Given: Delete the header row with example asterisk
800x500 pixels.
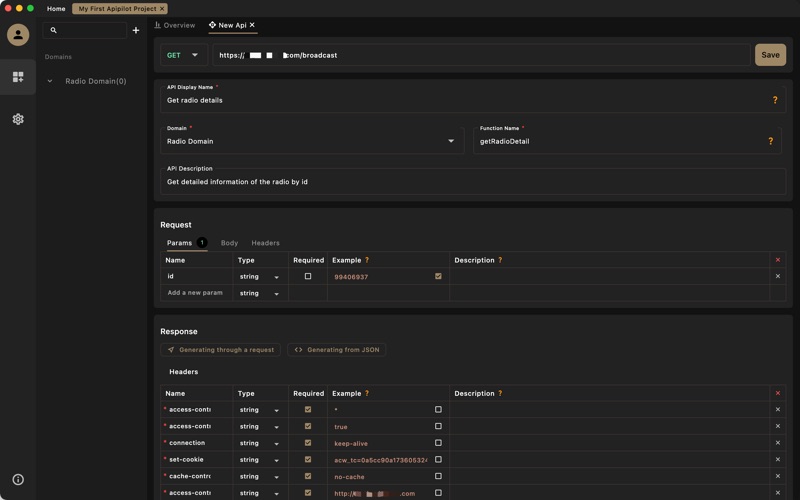Looking at the screenshot, I should coord(778,410).
